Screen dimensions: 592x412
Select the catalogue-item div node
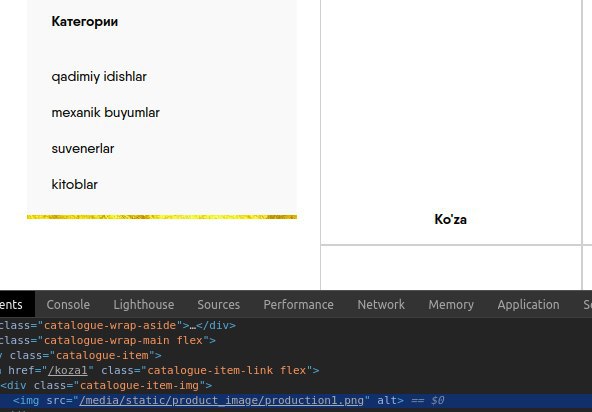click(x=81, y=355)
